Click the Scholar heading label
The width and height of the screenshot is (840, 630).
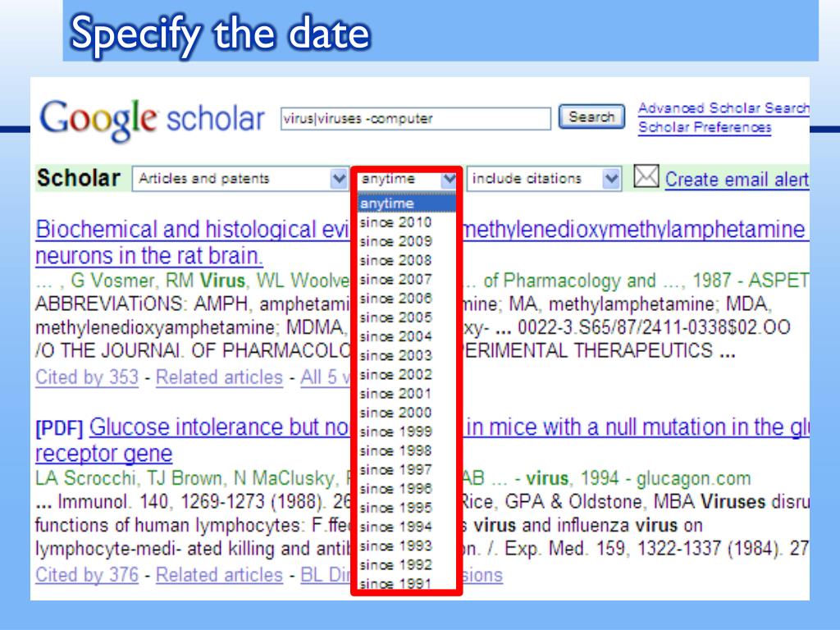click(78, 178)
